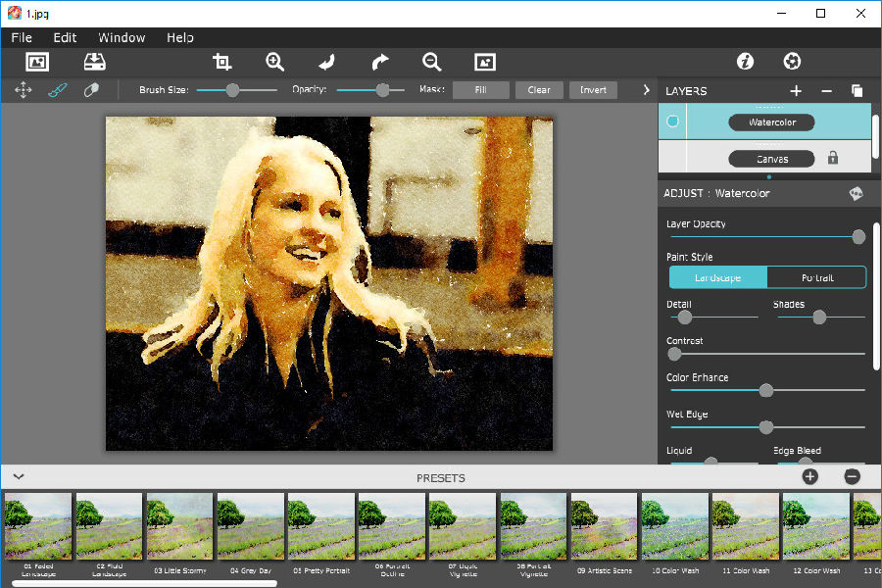Select the crop tool
The image size is (882, 588).
(222, 62)
